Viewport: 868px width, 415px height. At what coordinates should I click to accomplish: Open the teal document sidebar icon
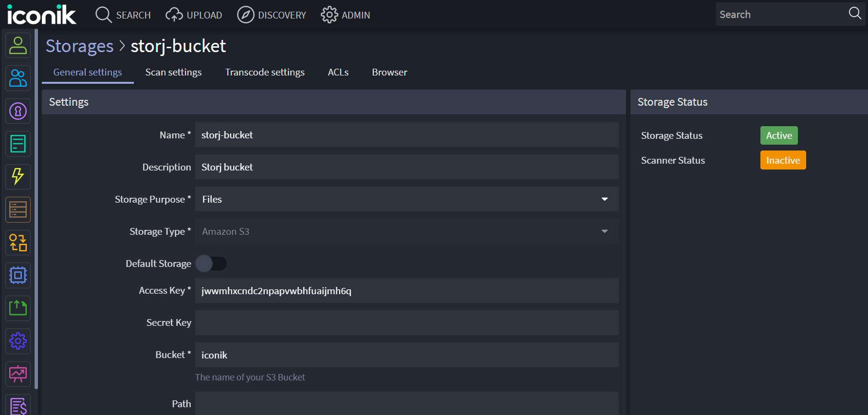(18, 144)
